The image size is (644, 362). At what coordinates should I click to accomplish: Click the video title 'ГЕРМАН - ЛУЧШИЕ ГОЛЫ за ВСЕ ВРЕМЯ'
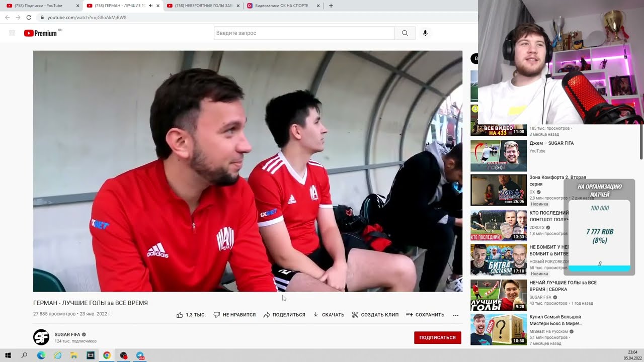point(91,303)
